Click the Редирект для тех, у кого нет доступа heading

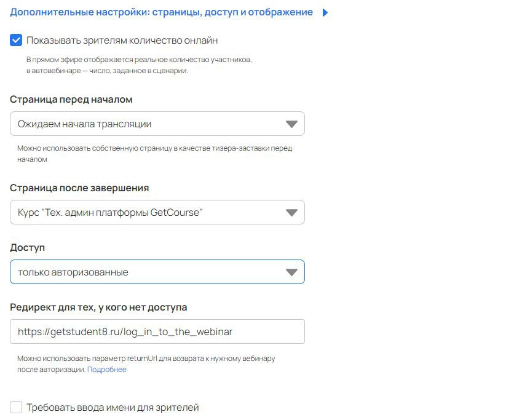98,307
